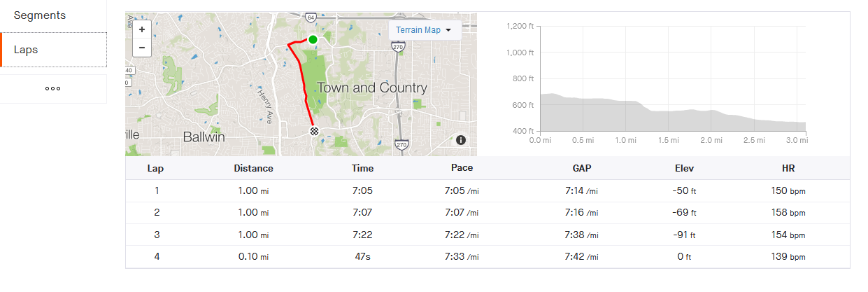Click the HR column header
868x292 pixels.
click(789, 168)
